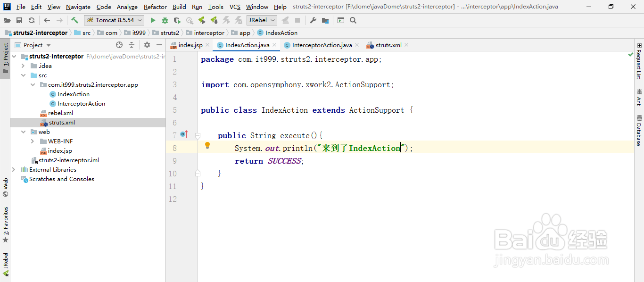Debug with JRebel rocket bug icon
This screenshot has height=282, width=644.
pos(214,20)
